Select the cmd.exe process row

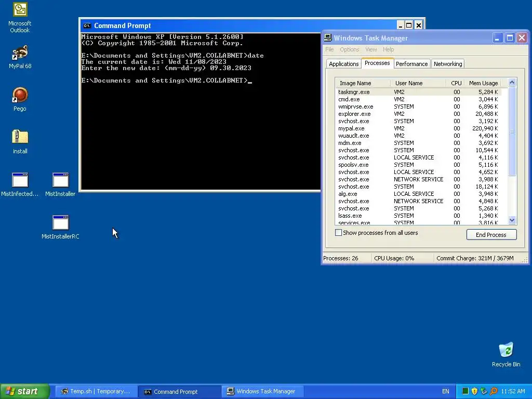click(418, 99)
